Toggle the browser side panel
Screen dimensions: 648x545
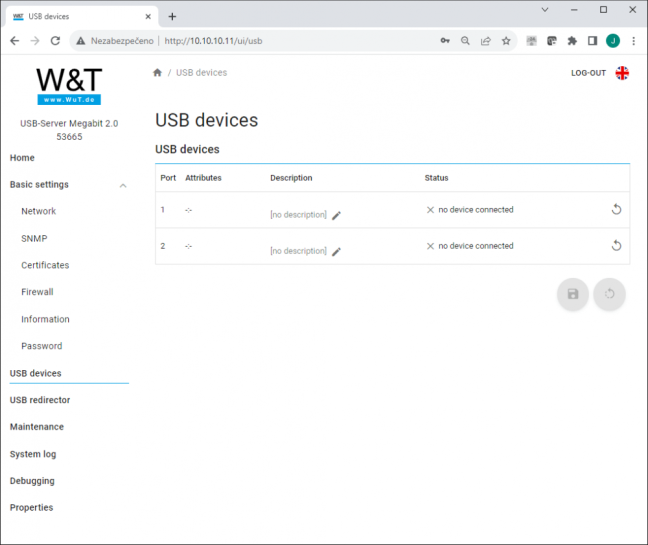pyautogui.click(x=592, y=40)
